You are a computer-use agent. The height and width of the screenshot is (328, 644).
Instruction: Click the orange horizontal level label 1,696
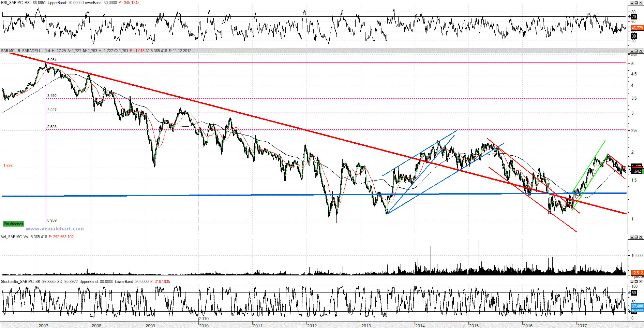point(8,166)
